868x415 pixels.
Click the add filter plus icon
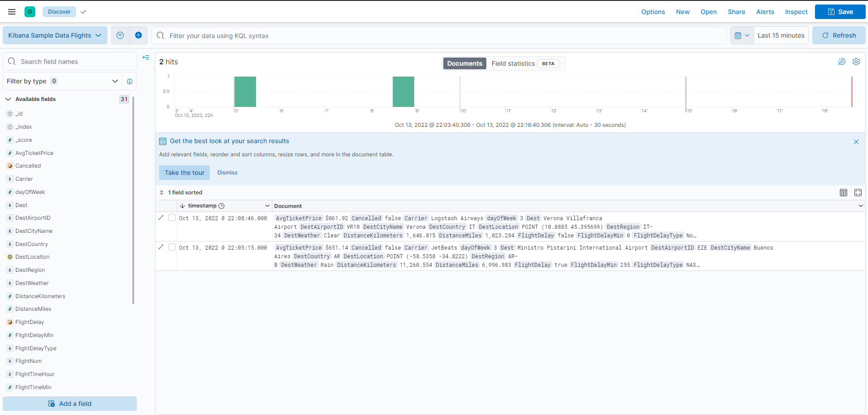coord(139,35)
